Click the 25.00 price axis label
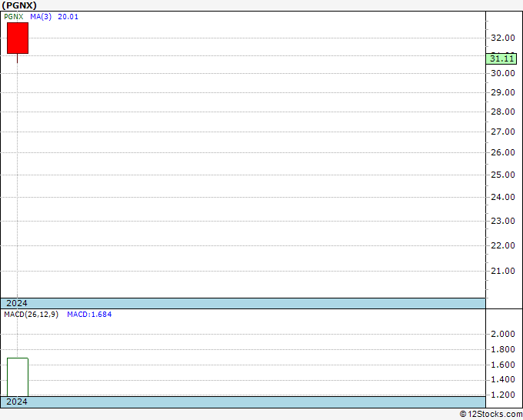523x420 pixels. point(503,175)
